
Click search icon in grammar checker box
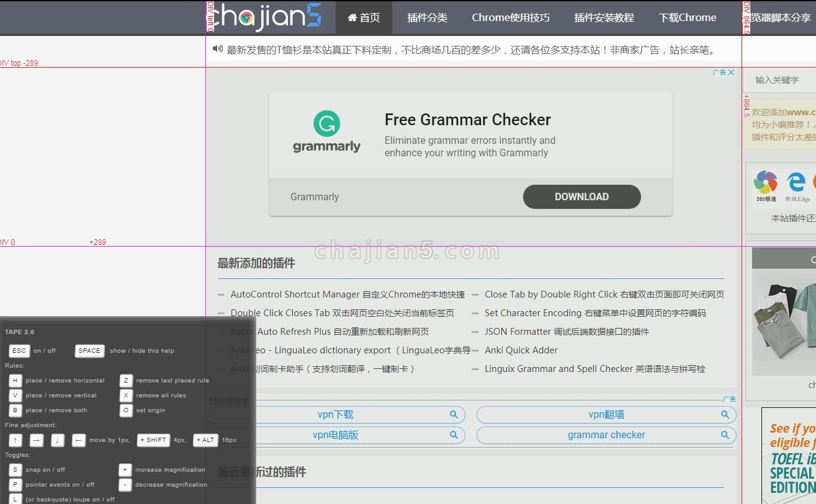(x=725, y=435)
